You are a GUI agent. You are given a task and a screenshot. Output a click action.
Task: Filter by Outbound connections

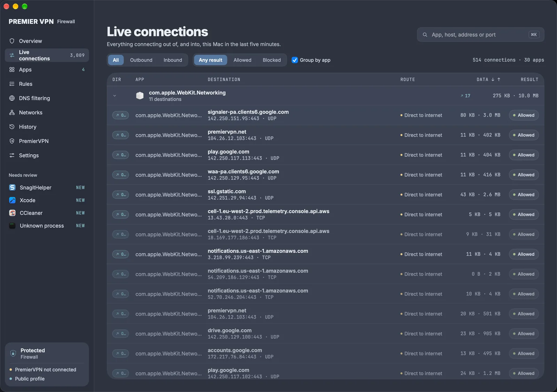coord(141,60)
